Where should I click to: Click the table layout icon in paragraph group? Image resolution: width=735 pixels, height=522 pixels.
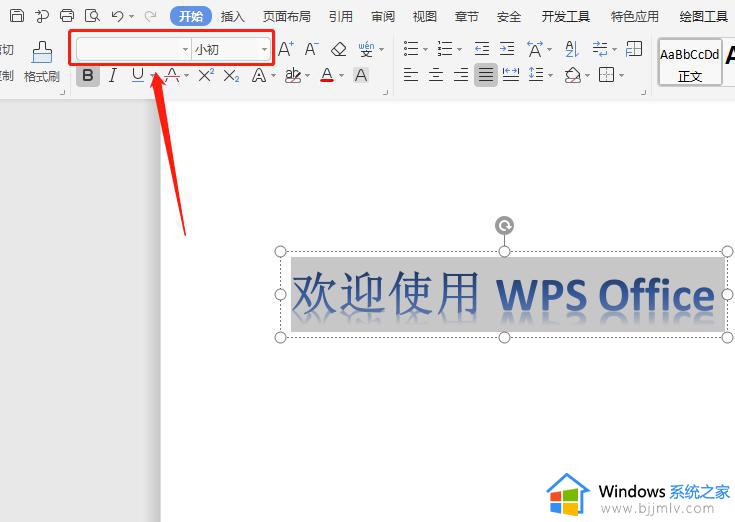click(x=634, y=49)
